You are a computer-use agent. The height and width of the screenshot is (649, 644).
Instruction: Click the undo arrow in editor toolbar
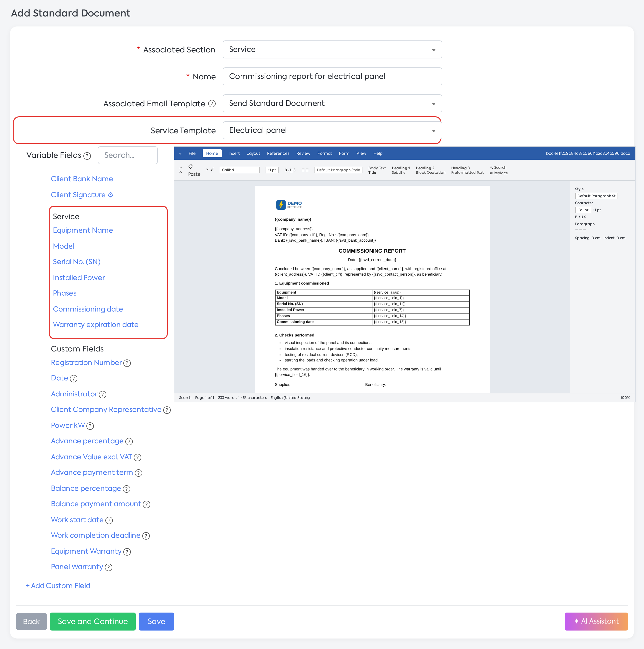(x=181, y=168)
